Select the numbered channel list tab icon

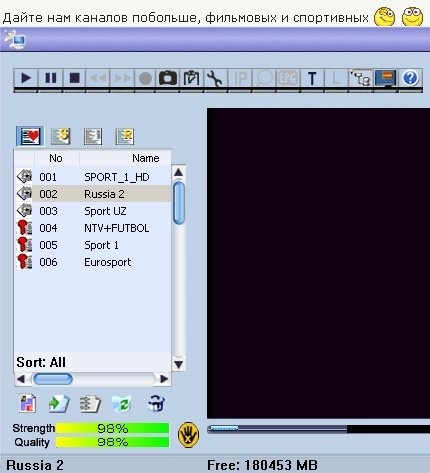click(93, 136)
